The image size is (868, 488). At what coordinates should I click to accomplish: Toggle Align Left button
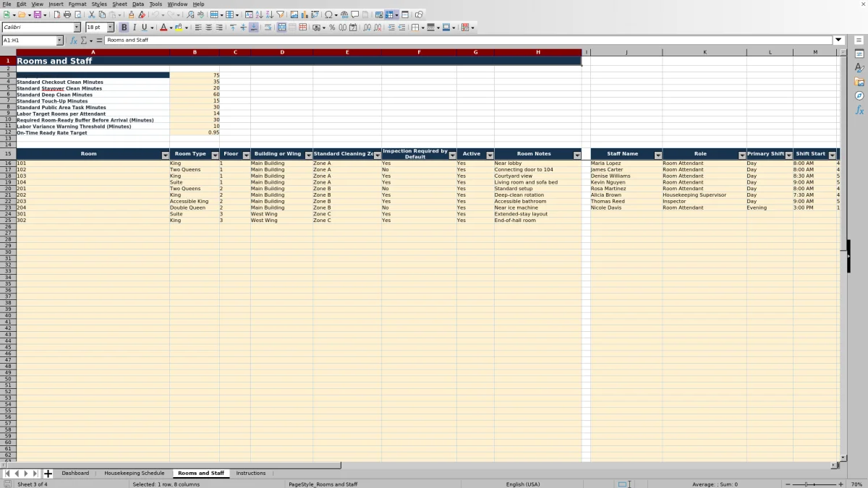click(x=197, y=27)
